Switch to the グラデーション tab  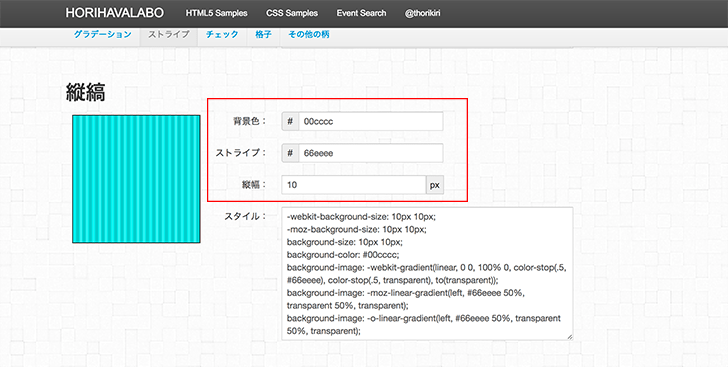pos(103,34)
